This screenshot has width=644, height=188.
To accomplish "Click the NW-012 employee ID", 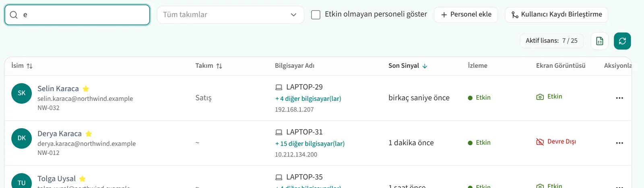I will click(48, 153).
